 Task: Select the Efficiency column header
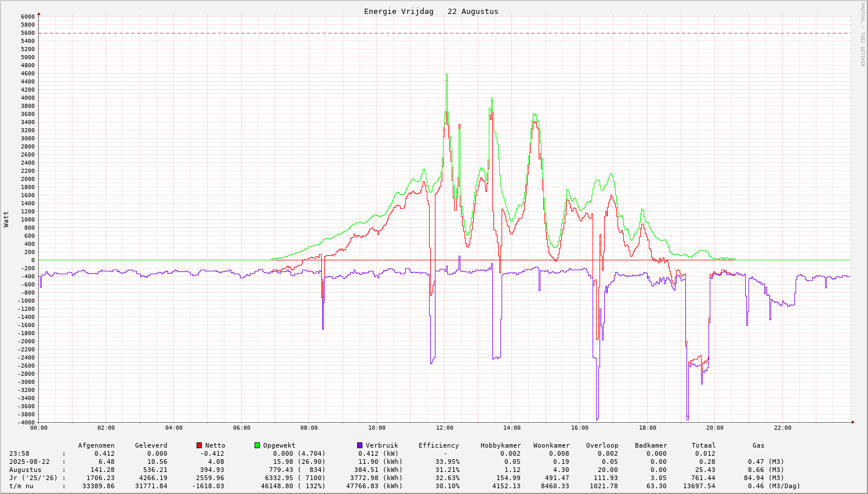coord(438,445)
